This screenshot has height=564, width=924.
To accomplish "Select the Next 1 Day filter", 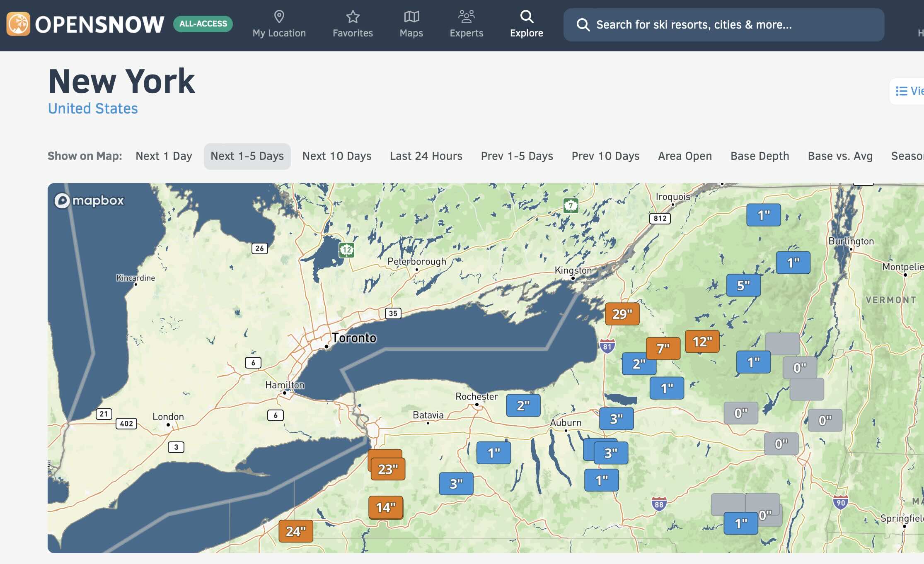I will pyautogui.click(x=164, y=156).
